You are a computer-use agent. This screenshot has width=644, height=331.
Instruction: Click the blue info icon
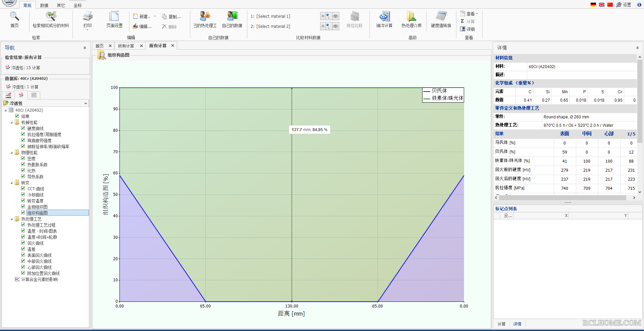click(639, 5)
